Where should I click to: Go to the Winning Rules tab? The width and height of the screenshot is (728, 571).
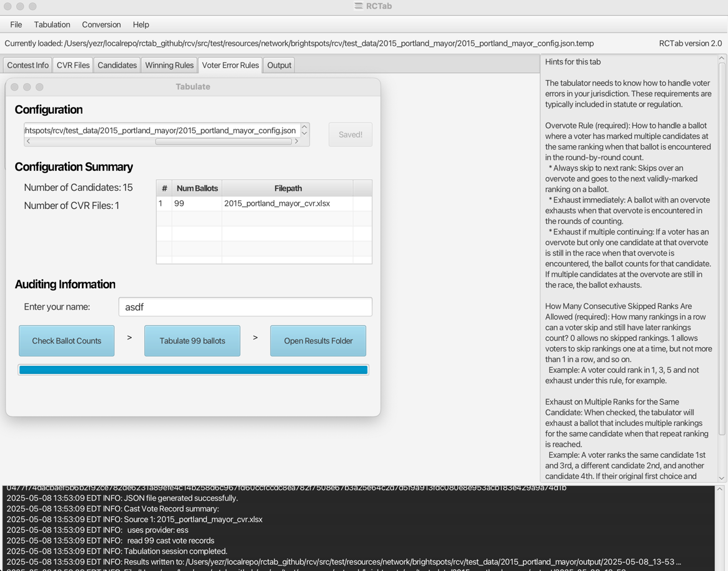(169, 65)
